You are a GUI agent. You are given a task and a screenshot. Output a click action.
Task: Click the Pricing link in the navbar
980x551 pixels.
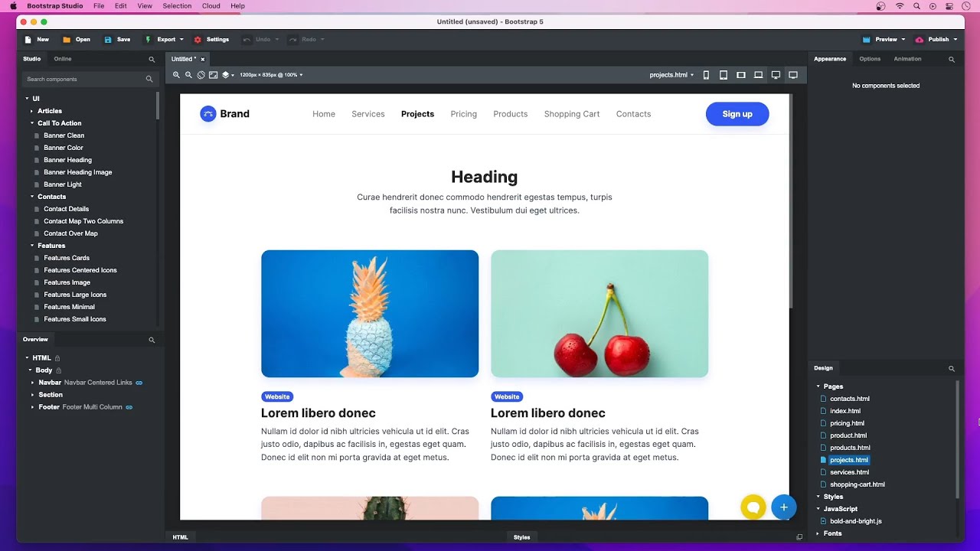click(x=464, y=114)
